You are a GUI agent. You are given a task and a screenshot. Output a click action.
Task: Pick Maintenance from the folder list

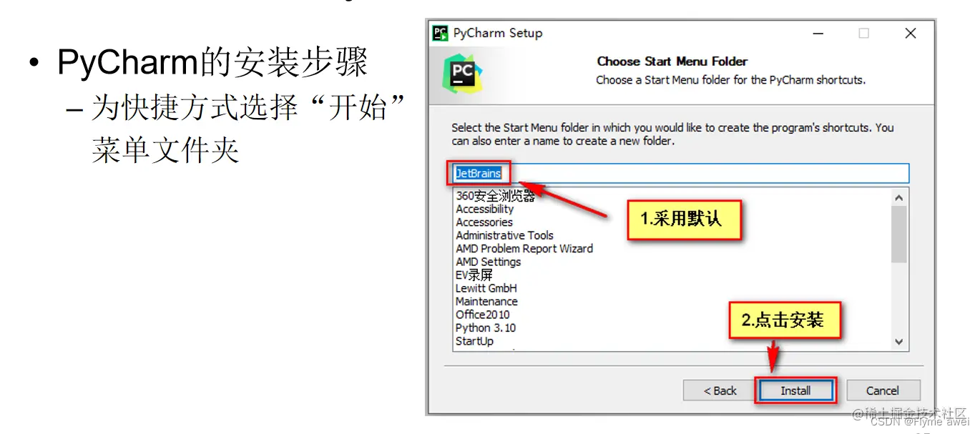click(x=486, y=301)
